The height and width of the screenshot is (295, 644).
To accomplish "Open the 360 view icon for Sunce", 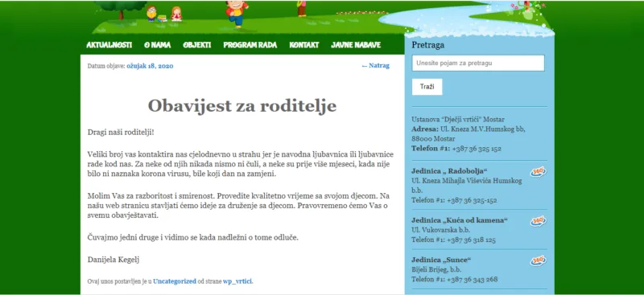I will tap(538, 260).
